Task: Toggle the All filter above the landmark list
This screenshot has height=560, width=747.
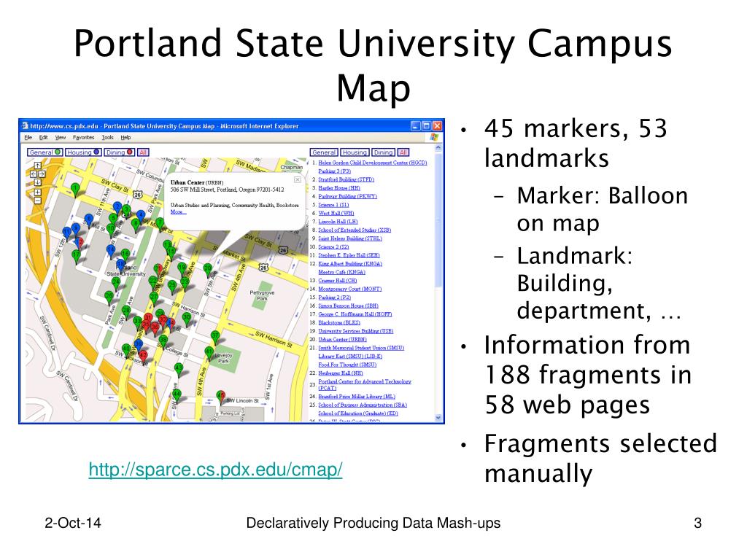Action: coord(403,152)
